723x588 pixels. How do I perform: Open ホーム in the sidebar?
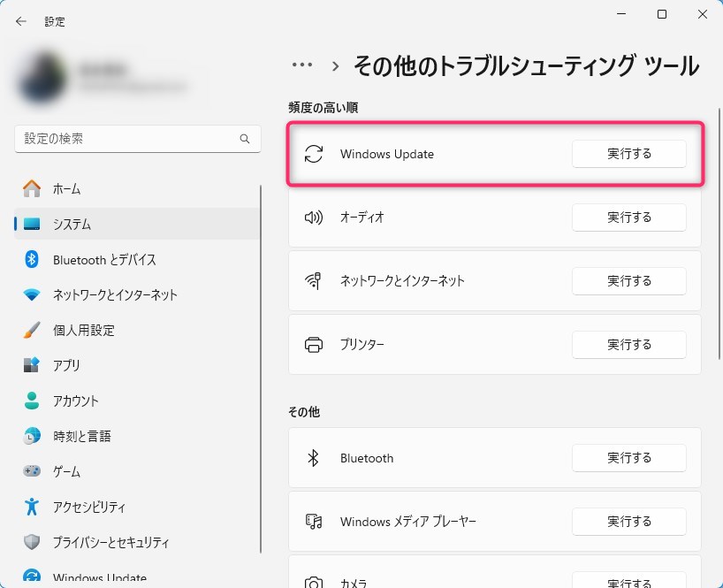click(x=66, y=188)
